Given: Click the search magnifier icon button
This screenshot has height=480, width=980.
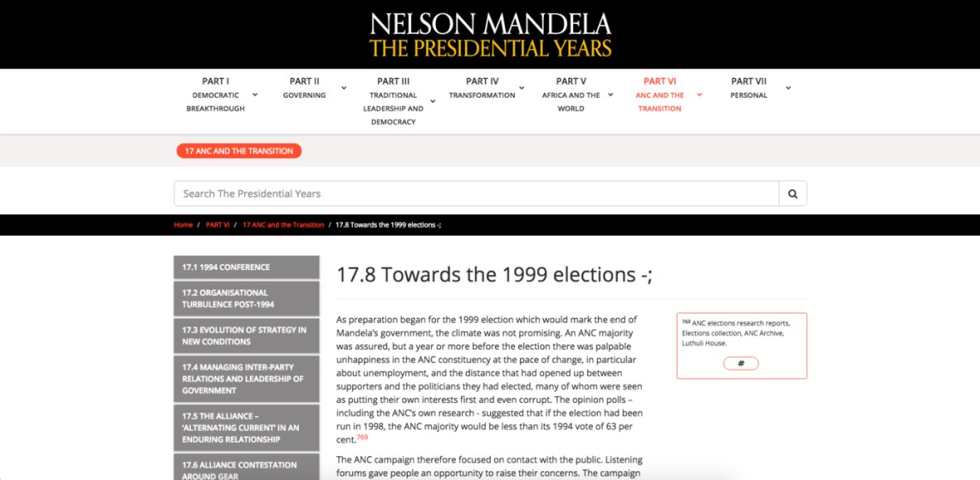Looking at the screenshot, I should [792, 194].
